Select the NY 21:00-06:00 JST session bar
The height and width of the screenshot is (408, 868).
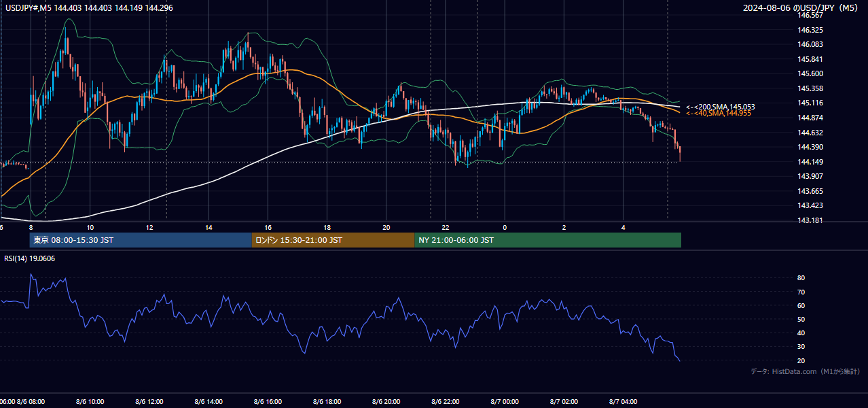tap(548, 240)
